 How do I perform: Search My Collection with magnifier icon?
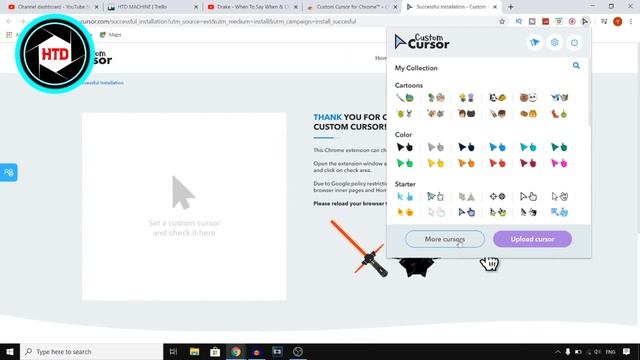(576, 65)
